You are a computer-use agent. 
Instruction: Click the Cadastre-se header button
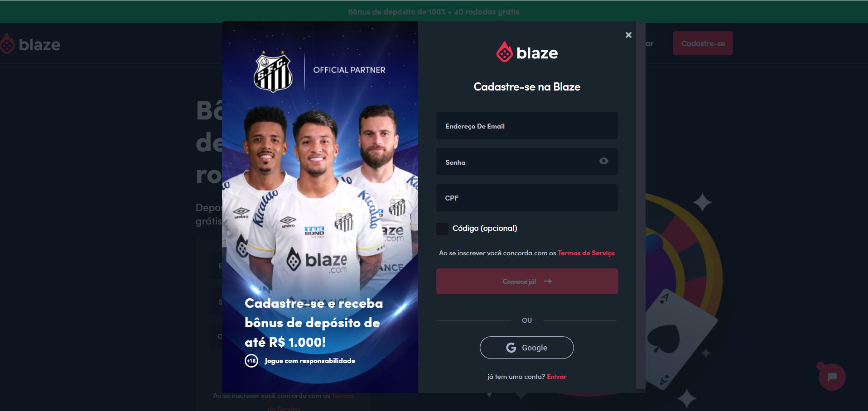(703, 43)
